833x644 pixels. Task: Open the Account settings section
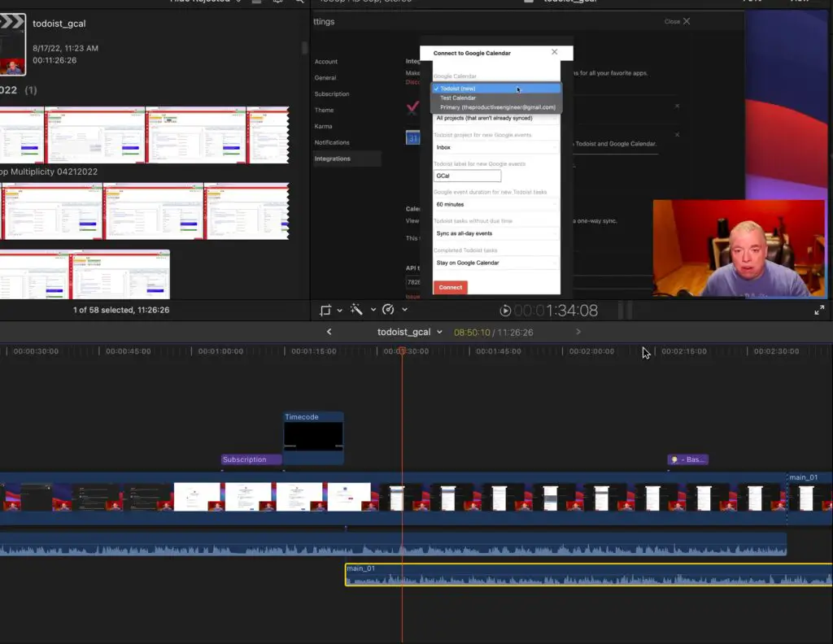325,62
